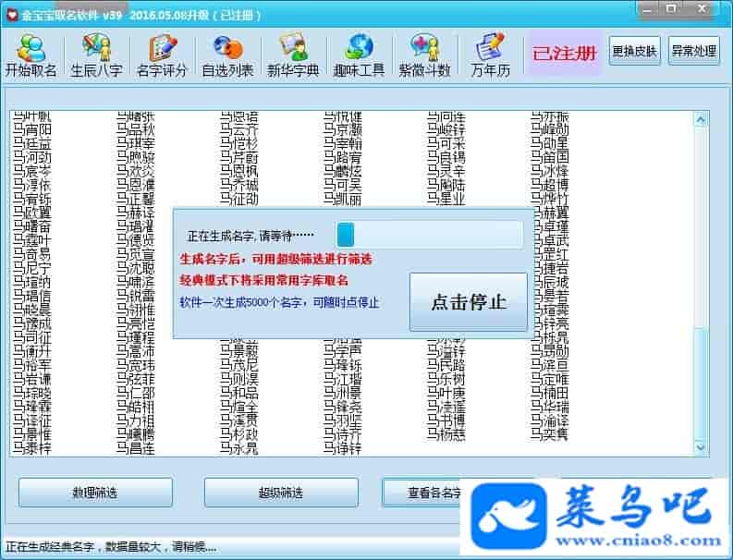Select the name 马乐树 in list

(x=446, y=379)
